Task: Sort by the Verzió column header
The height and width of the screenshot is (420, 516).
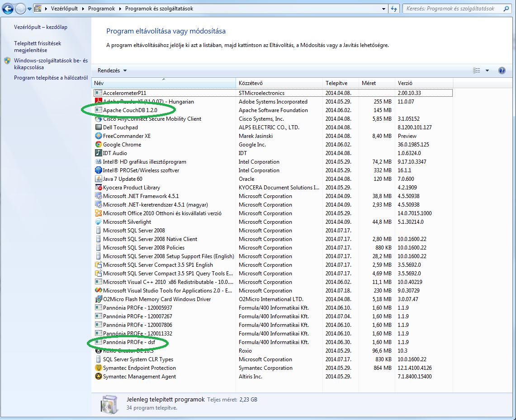Action: 424,83
